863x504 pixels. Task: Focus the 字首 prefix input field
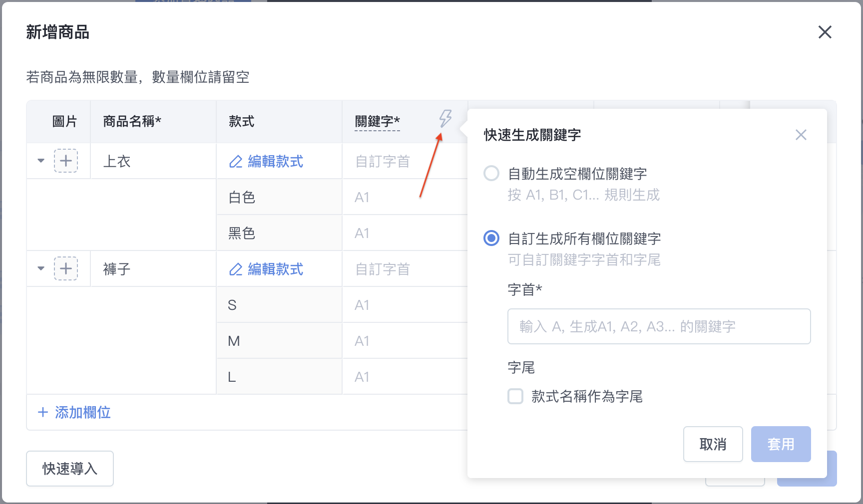click(x=659, y=326)
